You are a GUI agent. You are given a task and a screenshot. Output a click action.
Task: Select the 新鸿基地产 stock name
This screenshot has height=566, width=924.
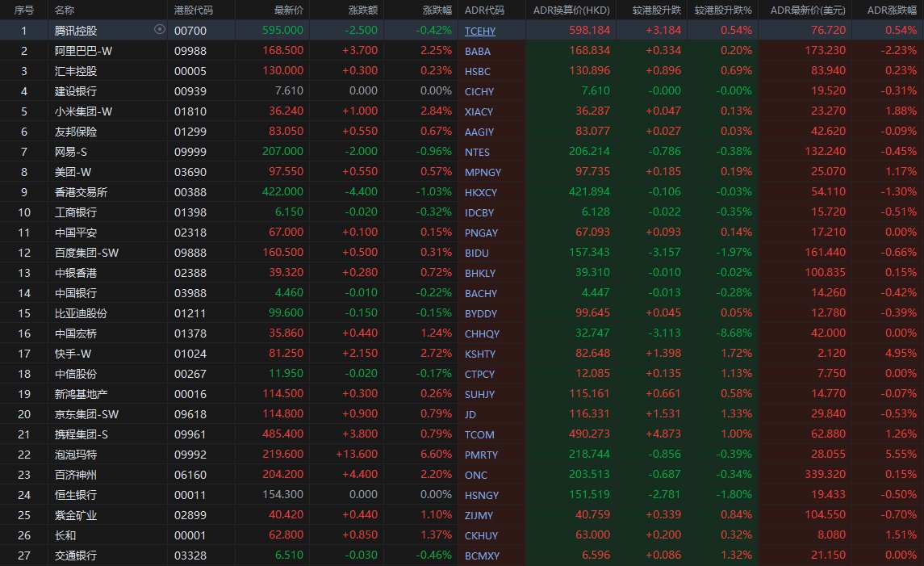click(x=81, y=394)
